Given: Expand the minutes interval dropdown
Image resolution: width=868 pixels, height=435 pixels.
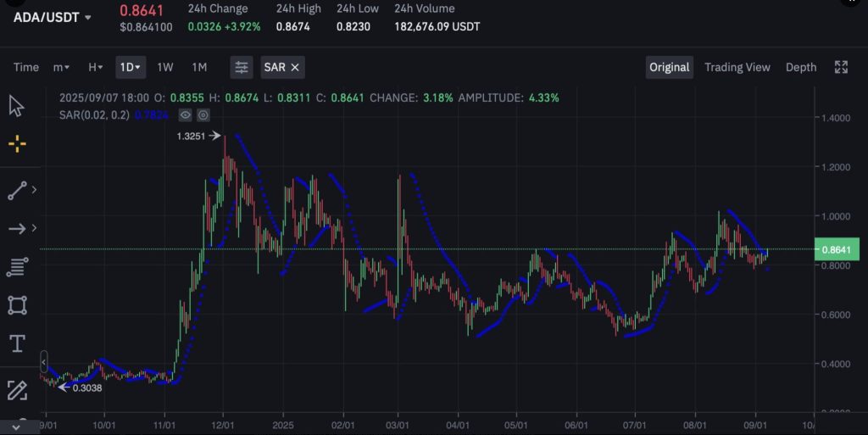Looking at the screenshot, I should (x=61, y=67).
